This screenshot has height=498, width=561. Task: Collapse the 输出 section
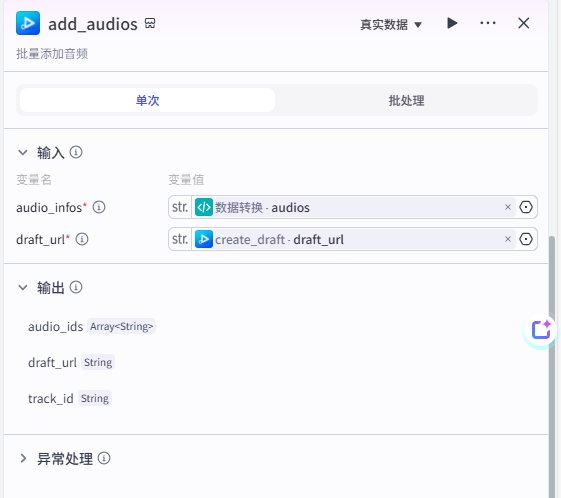23,287
